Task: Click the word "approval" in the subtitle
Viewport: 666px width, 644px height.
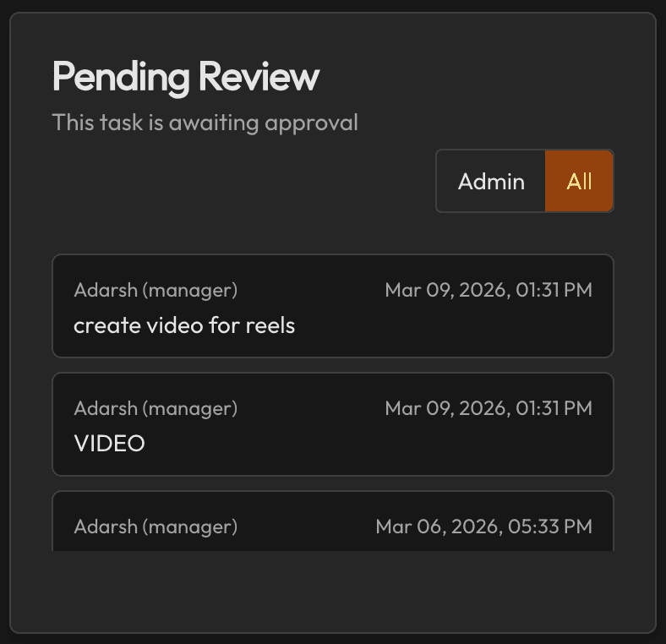Action: [x=312, y=123]
